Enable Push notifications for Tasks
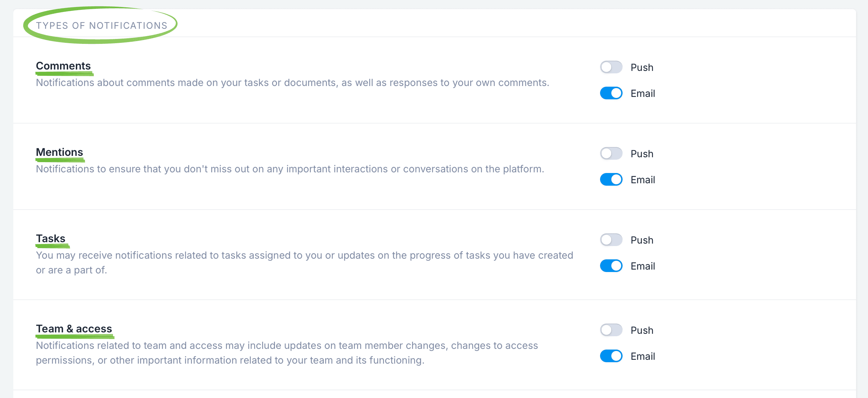Screen dimensions: 868x398 611,240
